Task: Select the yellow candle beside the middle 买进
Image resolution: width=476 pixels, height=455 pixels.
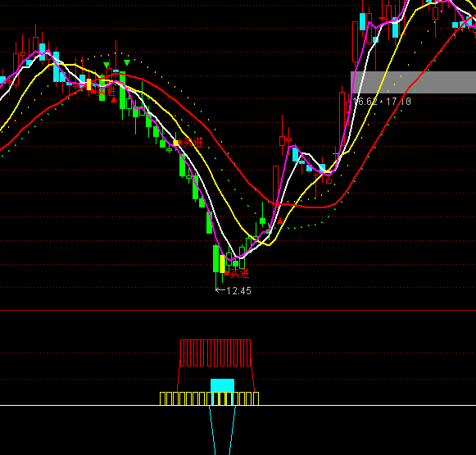Action: 175,143
